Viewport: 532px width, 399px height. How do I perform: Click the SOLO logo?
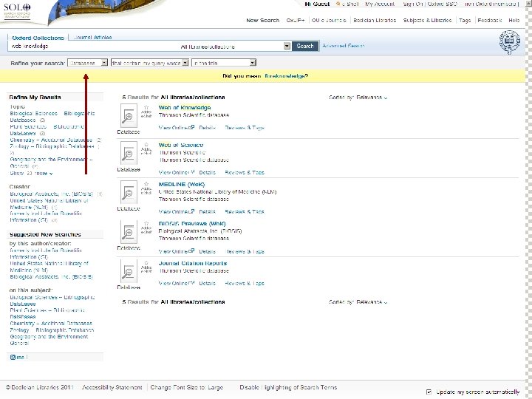coord(17,11)
